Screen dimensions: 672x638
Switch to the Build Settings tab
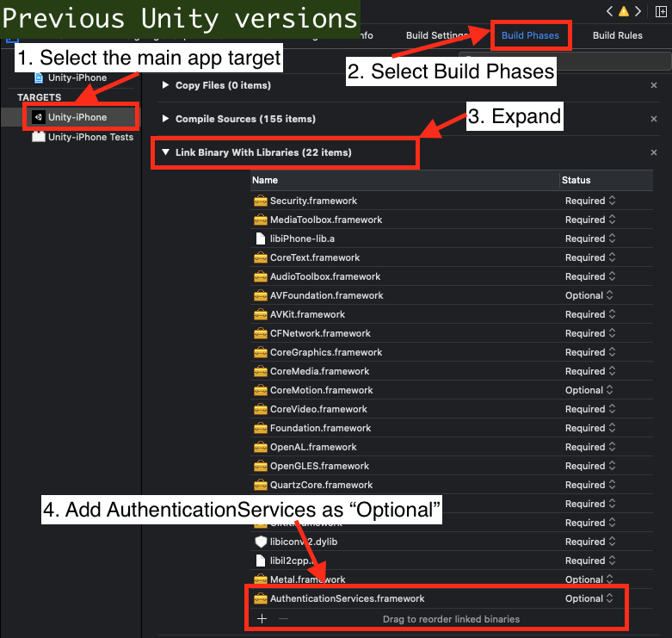coord(437,35)
